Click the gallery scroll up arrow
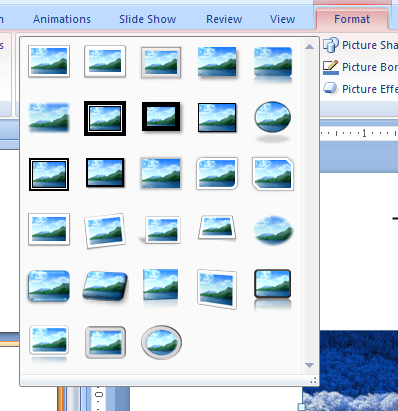Screen dimensions: 398x411 309,47
